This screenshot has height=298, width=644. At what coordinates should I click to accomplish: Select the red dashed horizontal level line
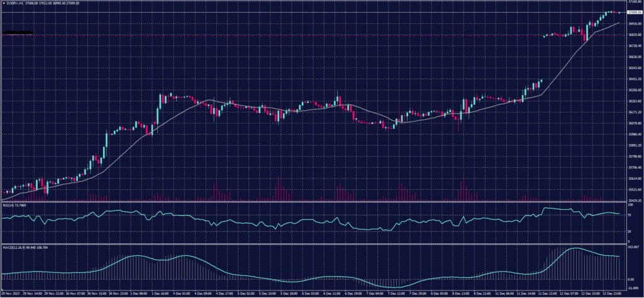coord(314,35)
